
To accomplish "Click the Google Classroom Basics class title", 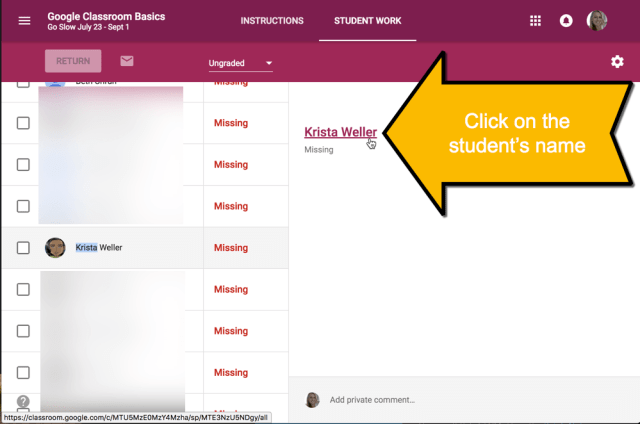I will 106,16.
